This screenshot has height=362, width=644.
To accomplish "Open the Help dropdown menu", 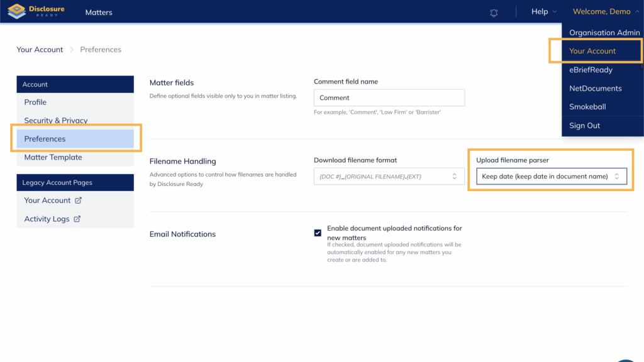I will (x=540, y=12).
